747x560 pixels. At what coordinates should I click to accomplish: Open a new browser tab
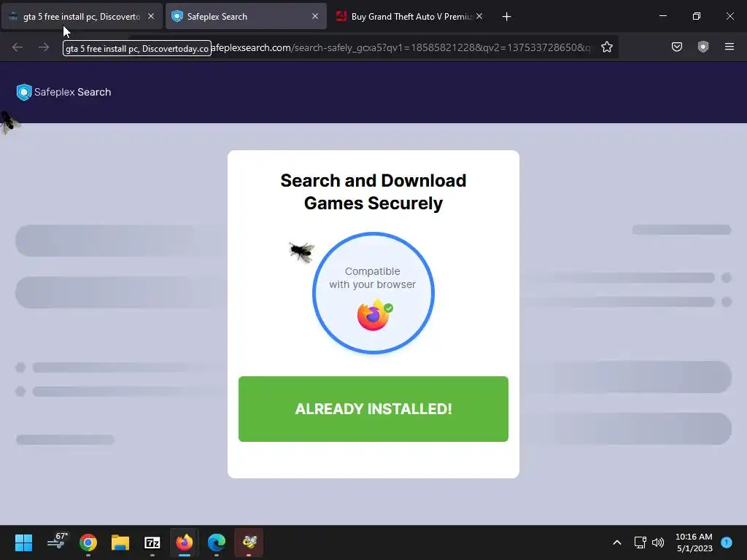coord(506,17)
